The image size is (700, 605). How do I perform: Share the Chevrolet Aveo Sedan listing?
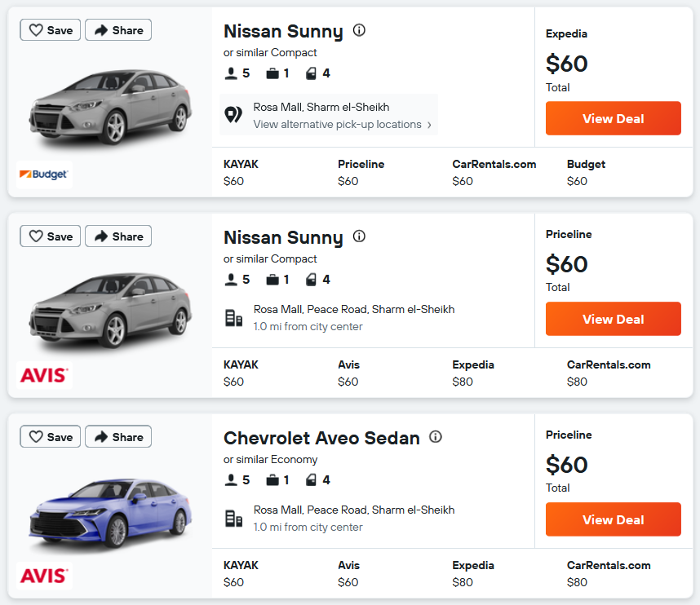click(x=118, y=436)
